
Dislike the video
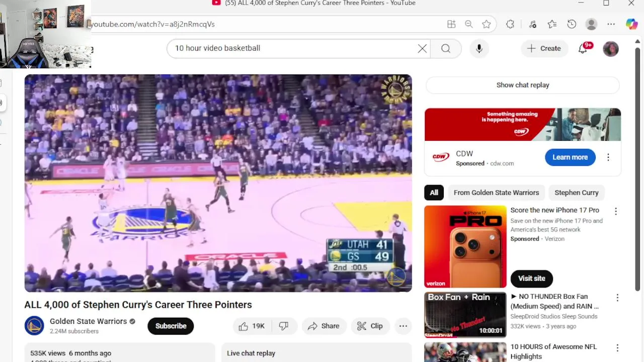284,326
